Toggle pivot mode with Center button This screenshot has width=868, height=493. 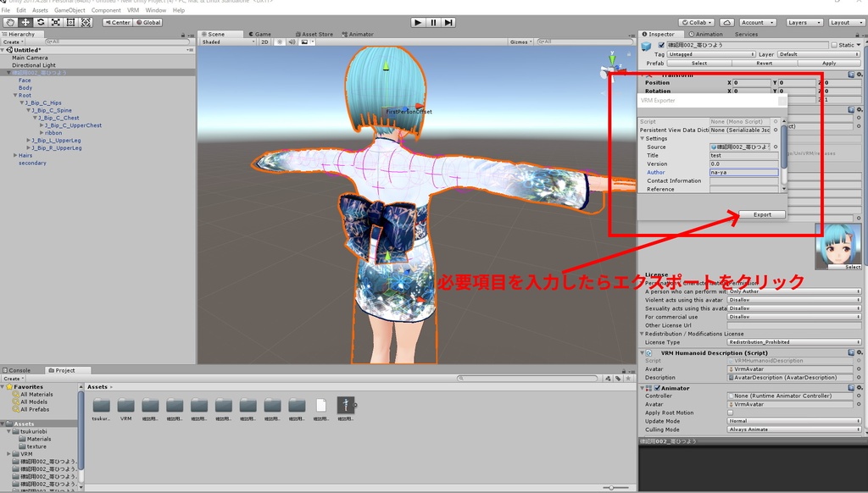117,23
